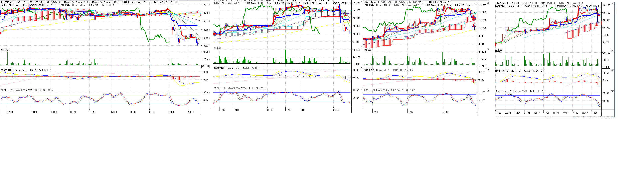Viewport: 644px width, 183px height.
Task: Open volume pane dropdown on 60-minute chart
Action: click(x=612, y=51)
